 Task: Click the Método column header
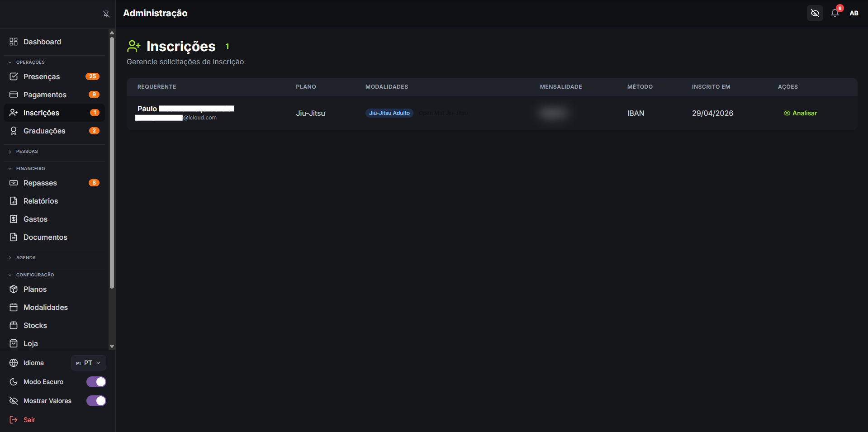coord(640,87)
